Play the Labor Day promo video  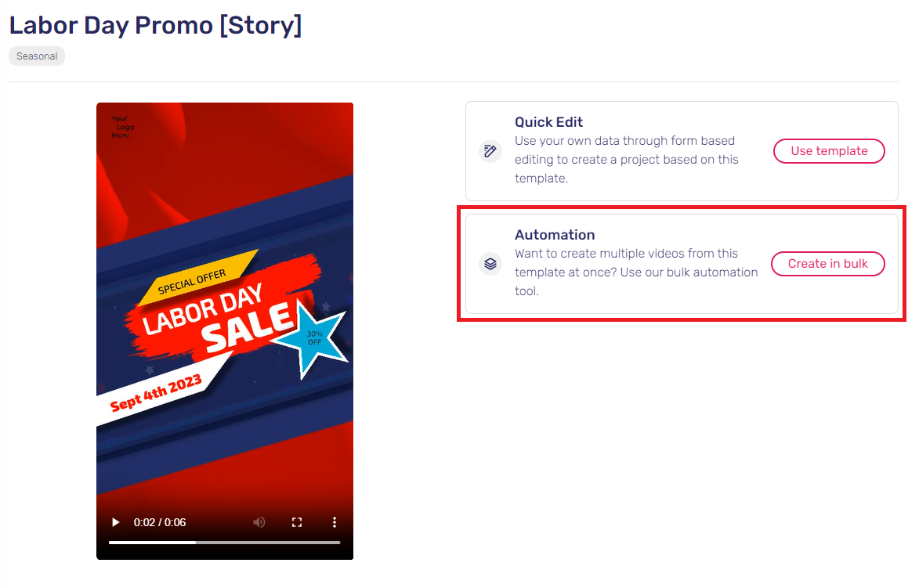pyautogui.click(x=115, y=522)
